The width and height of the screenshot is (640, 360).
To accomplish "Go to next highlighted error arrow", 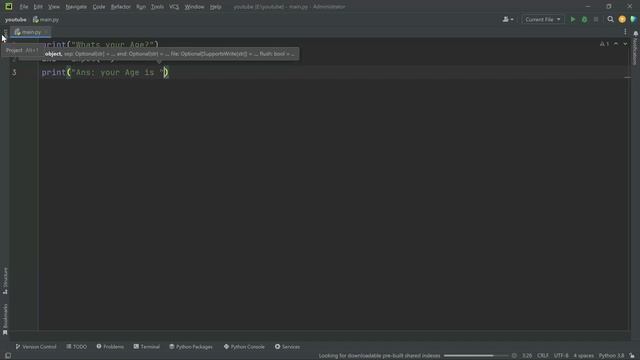I will pyautogui.click(x=625, y=44).
